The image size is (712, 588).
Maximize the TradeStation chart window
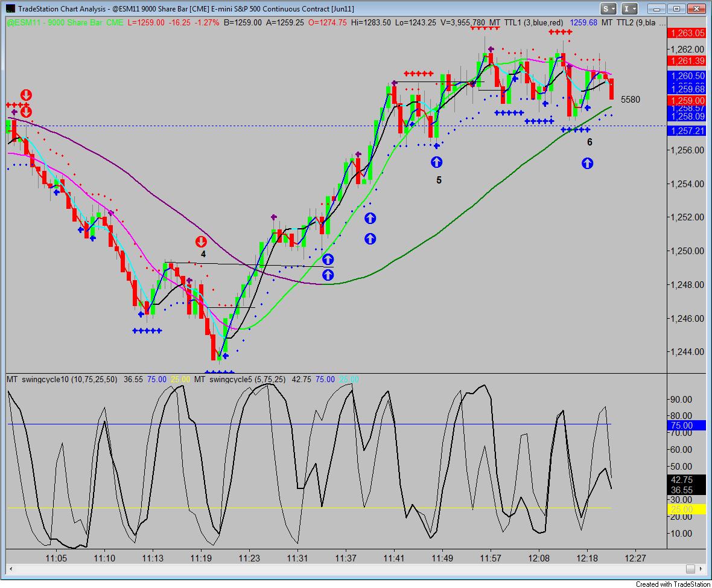tap(676, 8)
